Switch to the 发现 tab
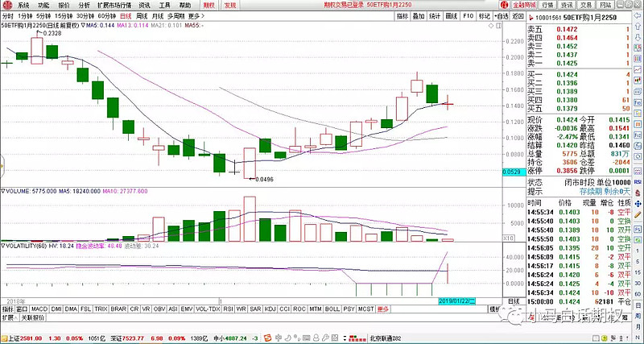The image size is (644, 344). point(230,6)
